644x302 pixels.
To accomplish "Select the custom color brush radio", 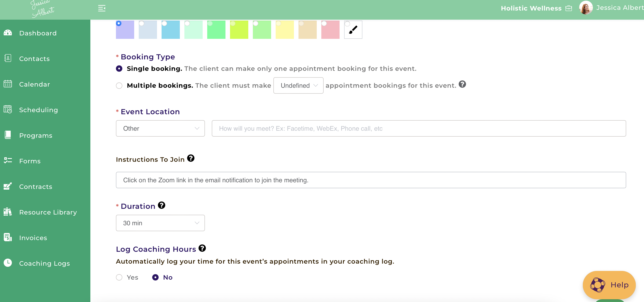I will (x=347, y=24).
